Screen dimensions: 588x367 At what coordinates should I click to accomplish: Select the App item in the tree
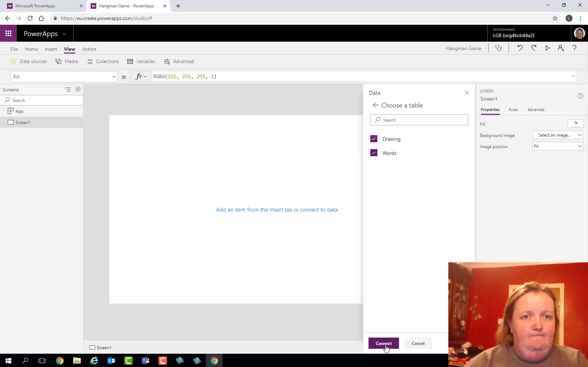pyautogui.click(x=42, y=111)
